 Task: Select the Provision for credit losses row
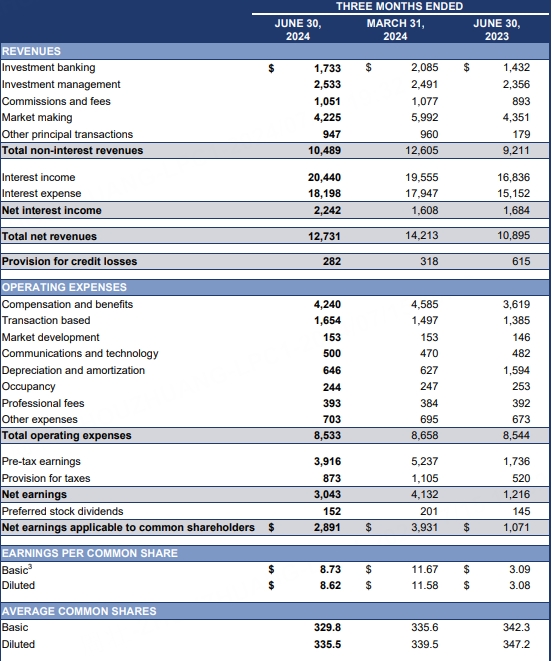[275, 261]
